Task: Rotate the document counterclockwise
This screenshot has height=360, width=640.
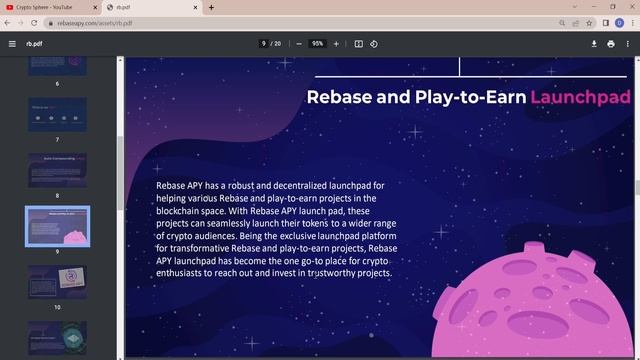Action: (x=374, y=44)
